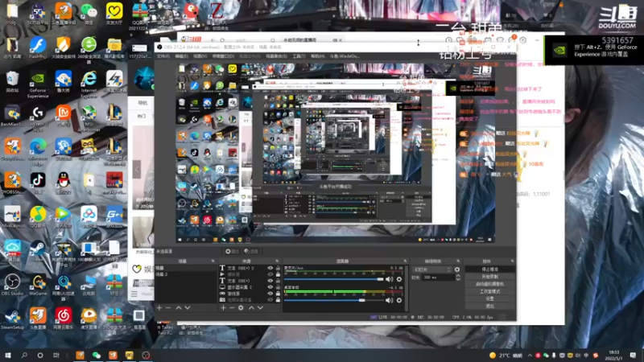Toggle visibility of display capture source
The height and width of the screenshot is (362, 644).
point(270,287)
